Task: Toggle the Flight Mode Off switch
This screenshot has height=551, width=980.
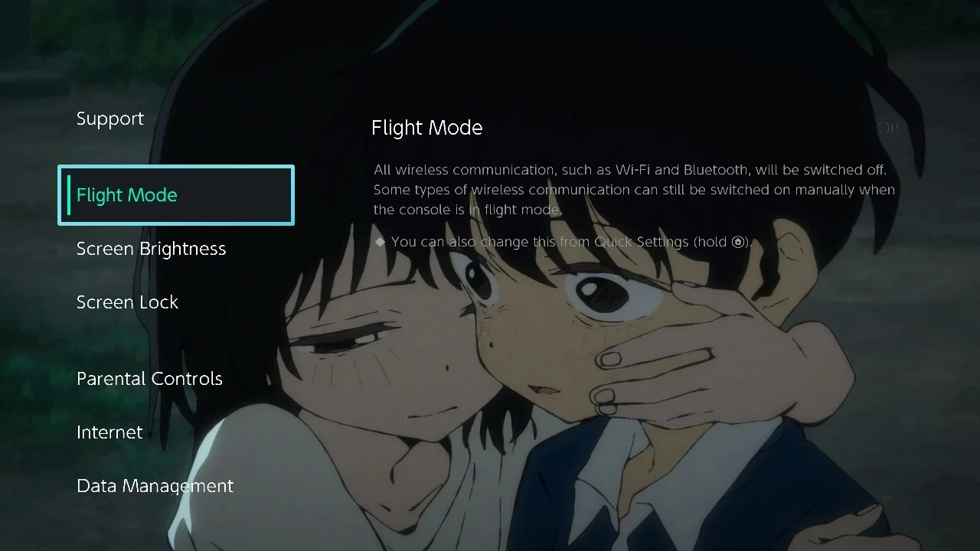Action: coord(888,128)
